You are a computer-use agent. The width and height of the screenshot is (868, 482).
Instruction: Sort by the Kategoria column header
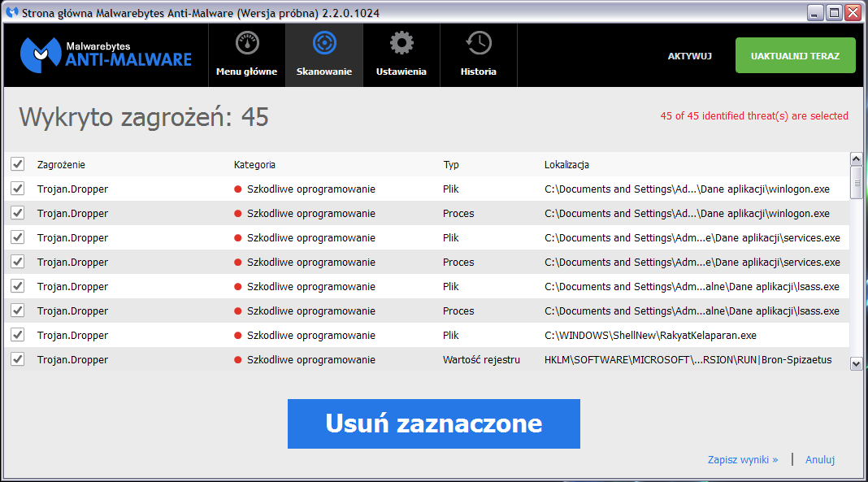click(x=254, y=164)
